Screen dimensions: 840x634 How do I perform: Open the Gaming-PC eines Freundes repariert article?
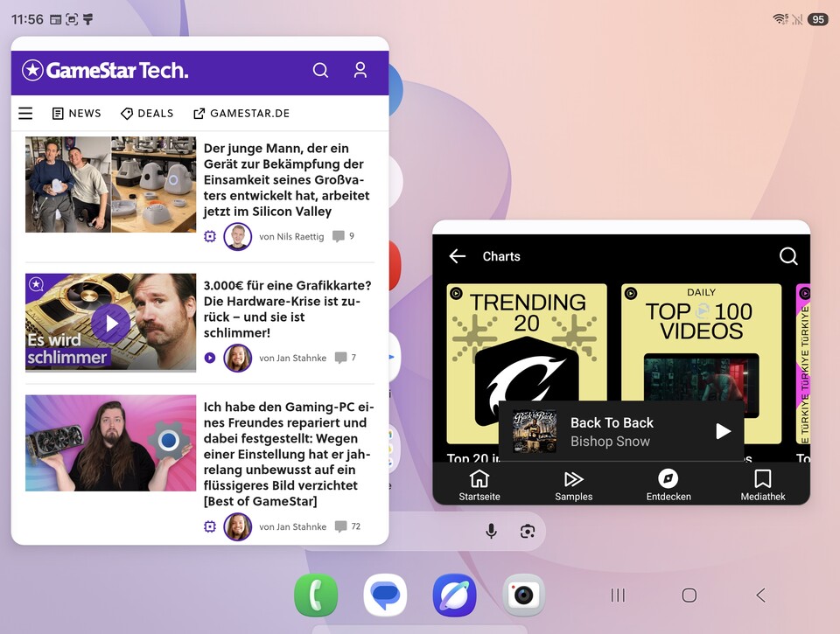[288, 454]
